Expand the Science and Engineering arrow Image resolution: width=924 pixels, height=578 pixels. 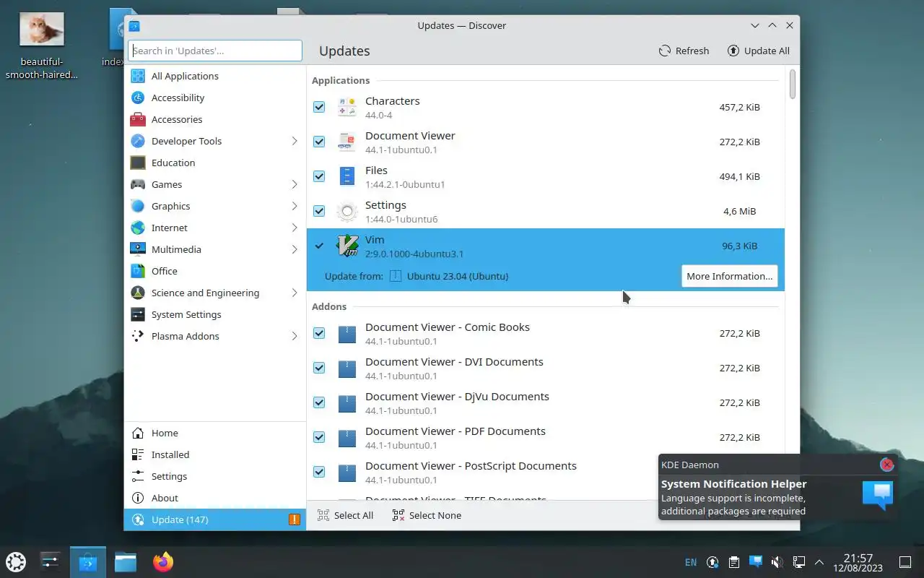click(x=295, y=293)
